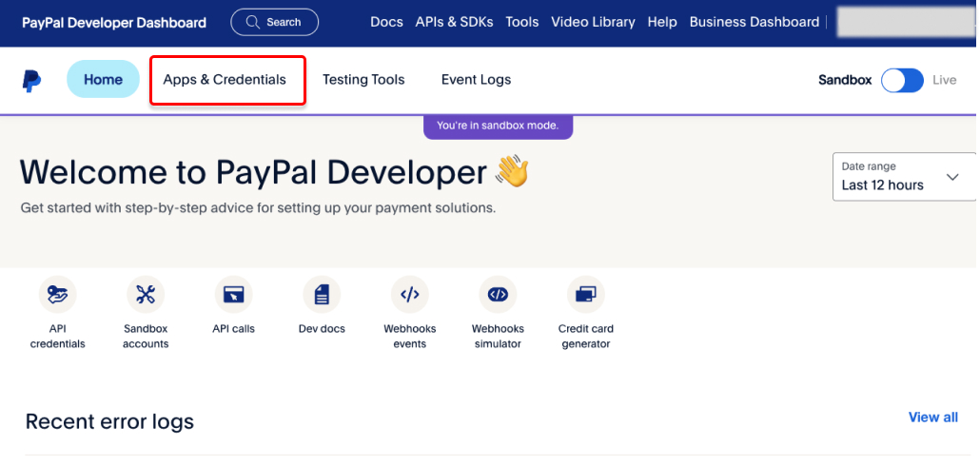Open Help in the top navigation
The height and width of the screenshot is (466, 980).
pyautogui.click(x=662, y=22)
